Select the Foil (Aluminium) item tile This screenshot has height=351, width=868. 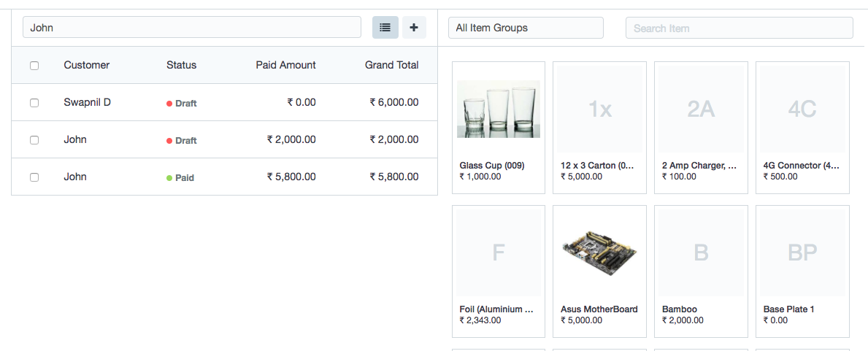pos(499,271)
